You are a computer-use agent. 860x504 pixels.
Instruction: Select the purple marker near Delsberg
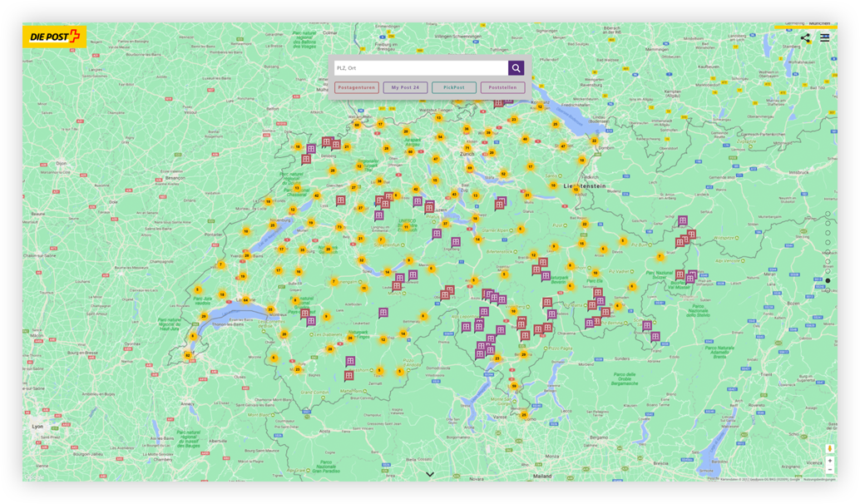[311, 149]
